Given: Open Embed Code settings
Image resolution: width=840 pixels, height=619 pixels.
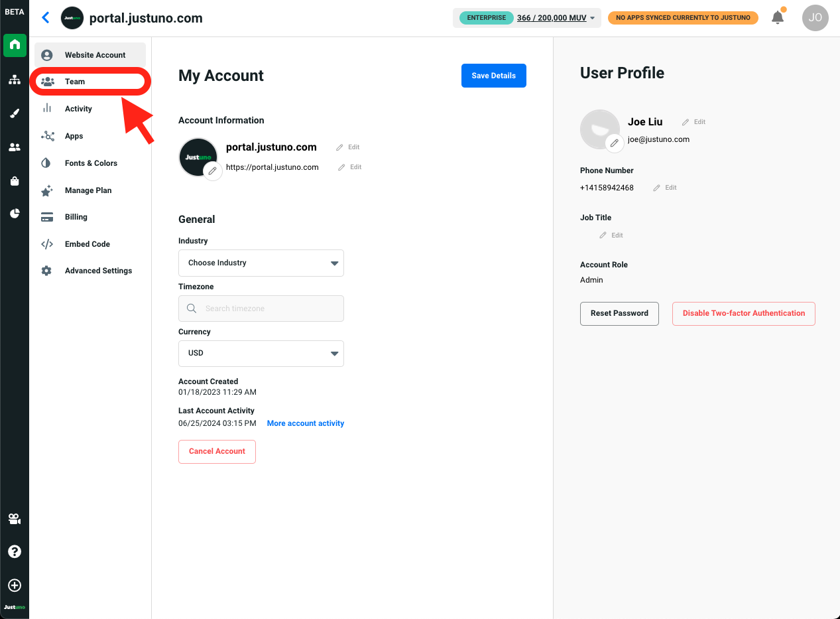Looking at the screenshot, I should point(87,244).
